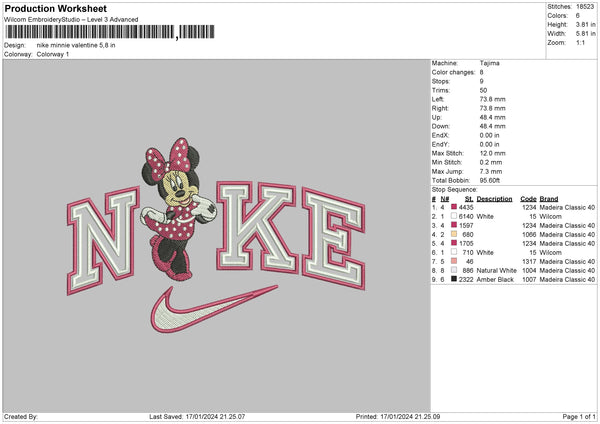600x424 pixels.
Task: Click the Printed timestamp 17/01/2024 21.25.09
Action: (410, 416)
